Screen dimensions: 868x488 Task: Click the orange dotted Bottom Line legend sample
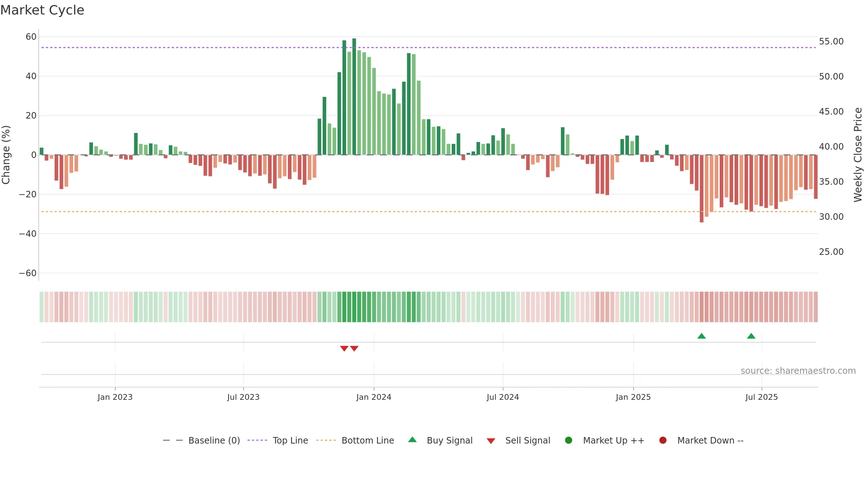tap(326, 440)
